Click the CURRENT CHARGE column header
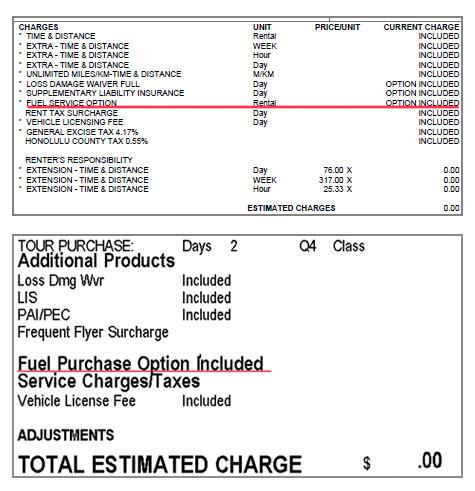The image size is (475, 491). point(421,27)
